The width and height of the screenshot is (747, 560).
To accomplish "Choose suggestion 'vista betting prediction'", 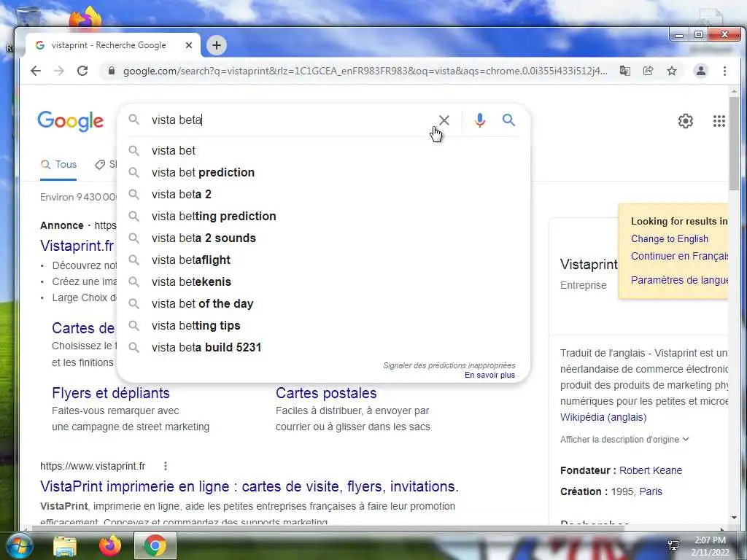I will tap(323, 216).
